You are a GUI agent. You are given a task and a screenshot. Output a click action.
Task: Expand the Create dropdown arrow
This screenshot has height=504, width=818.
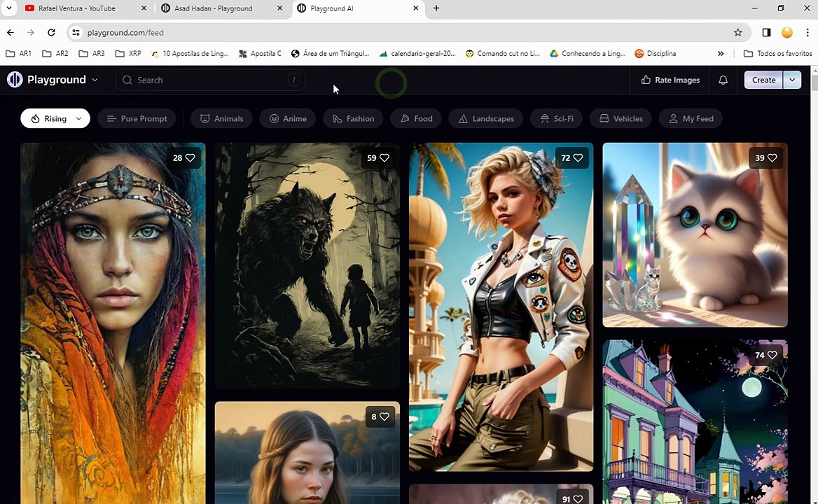(x=792, y=80)
